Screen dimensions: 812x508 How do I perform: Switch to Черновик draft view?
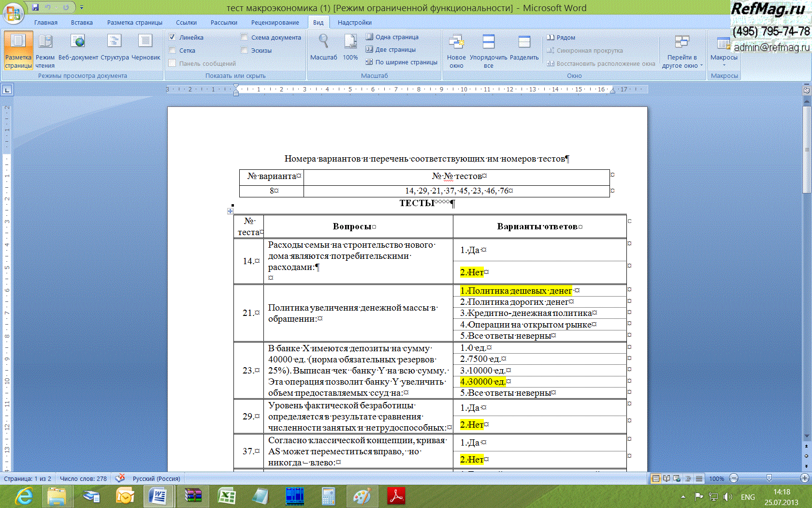(145, 48)
